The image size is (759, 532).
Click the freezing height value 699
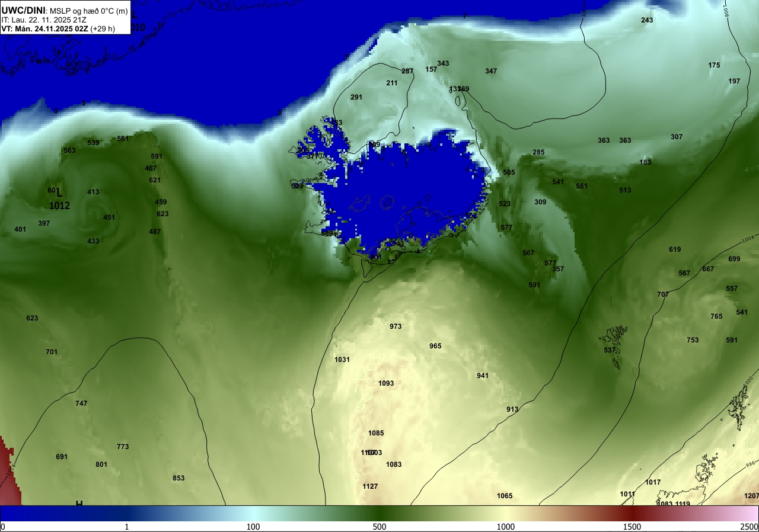[734, 259]
